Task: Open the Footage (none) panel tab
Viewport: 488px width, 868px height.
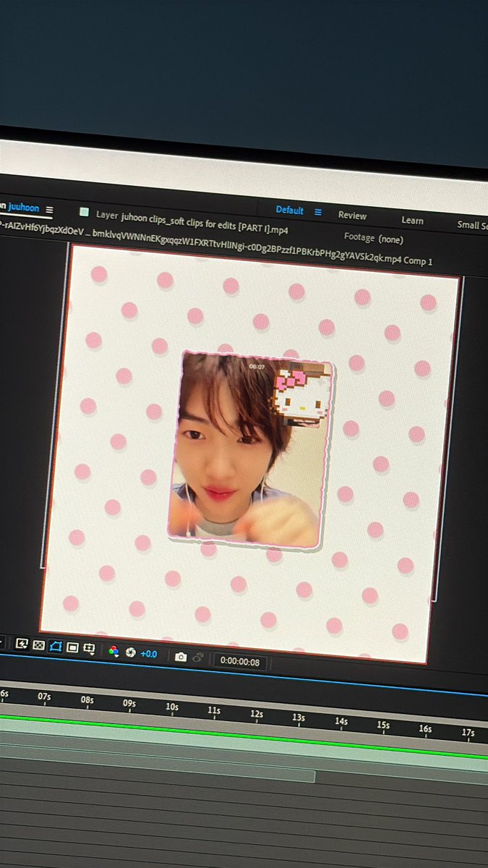Action: [x=374, y=238]
